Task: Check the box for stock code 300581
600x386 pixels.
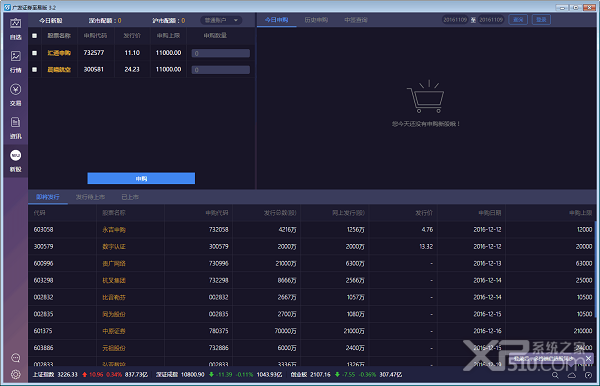Action: (x=34, y=70)
